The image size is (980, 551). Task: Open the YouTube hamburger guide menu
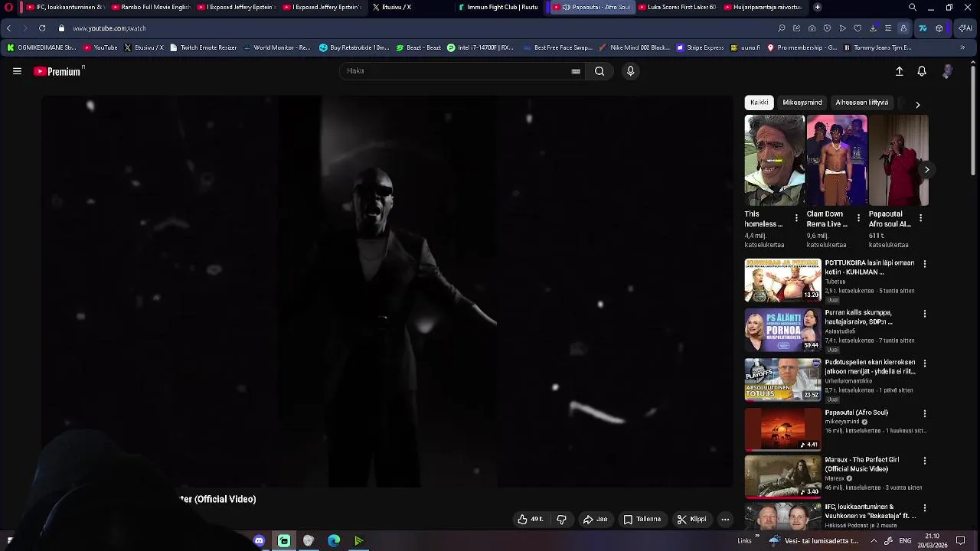click(17, 71)
